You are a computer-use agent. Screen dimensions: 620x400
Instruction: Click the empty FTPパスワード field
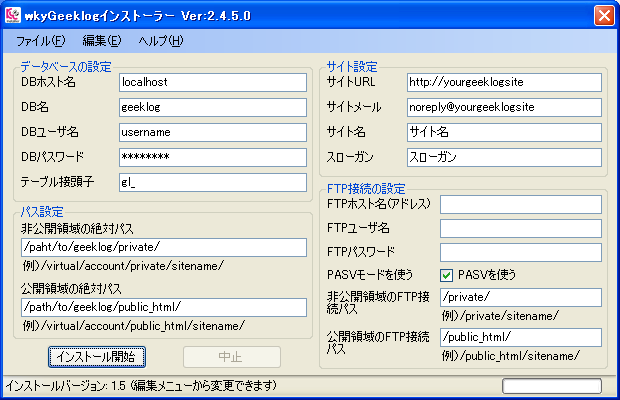[x=521, y=252]
